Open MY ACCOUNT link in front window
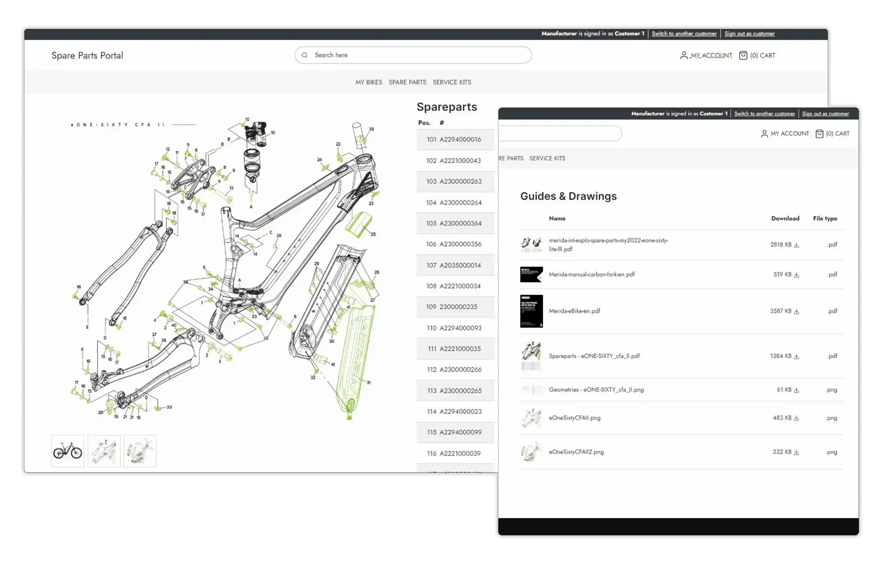This screenshot has width=882, height=588. point(790,134)
